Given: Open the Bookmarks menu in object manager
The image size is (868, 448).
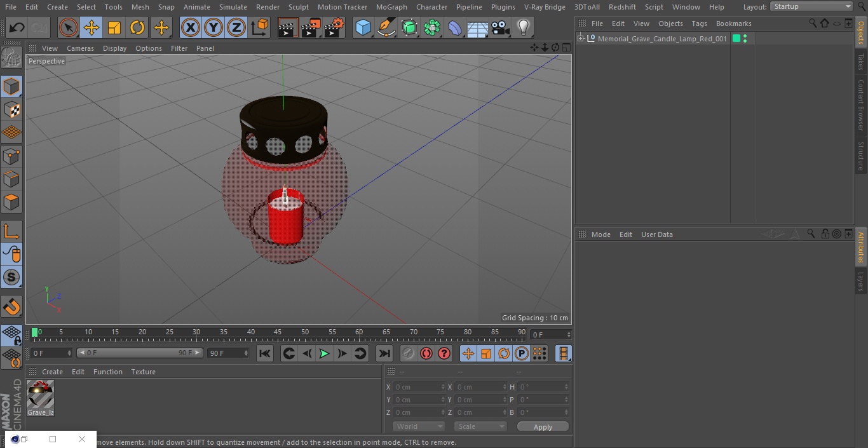Looking at the screenshot, I should tap(733, 24).
